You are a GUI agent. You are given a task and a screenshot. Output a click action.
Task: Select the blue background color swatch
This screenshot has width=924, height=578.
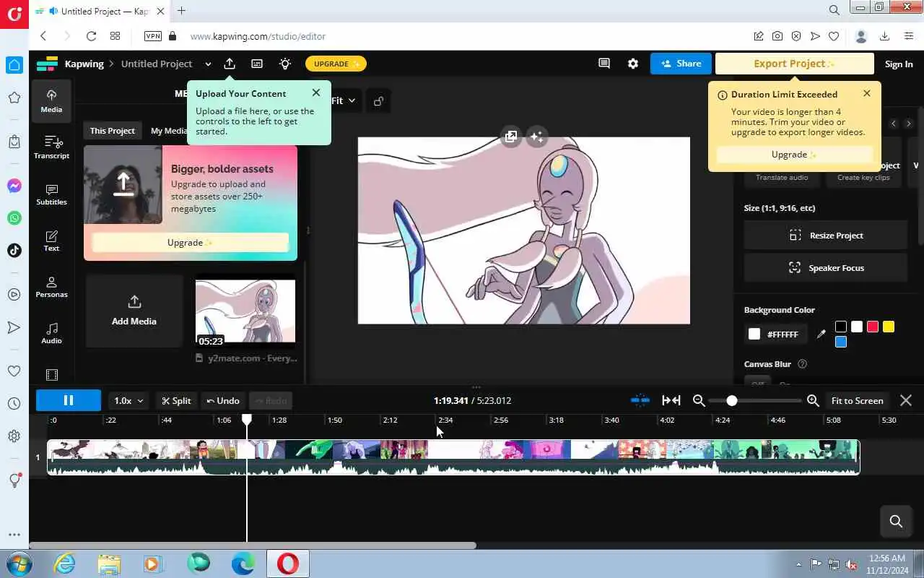841,342
